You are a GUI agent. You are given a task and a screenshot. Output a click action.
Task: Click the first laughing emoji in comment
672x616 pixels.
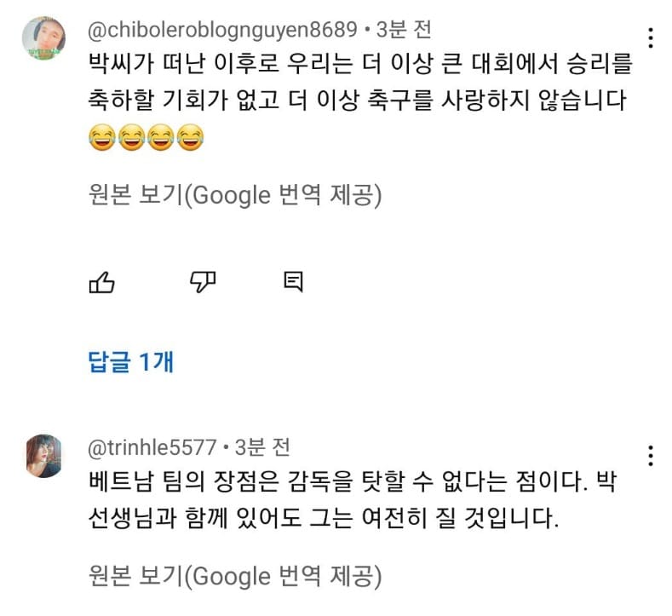102,136
